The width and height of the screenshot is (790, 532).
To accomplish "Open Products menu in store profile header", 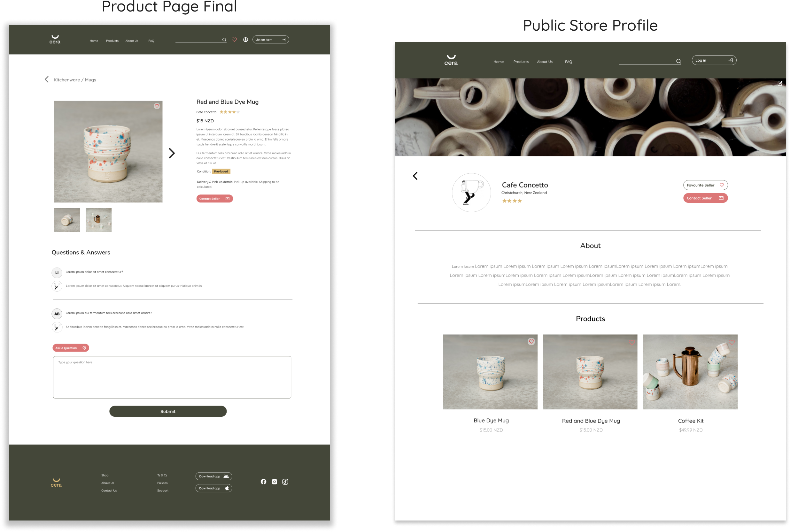I will point(521,62).
